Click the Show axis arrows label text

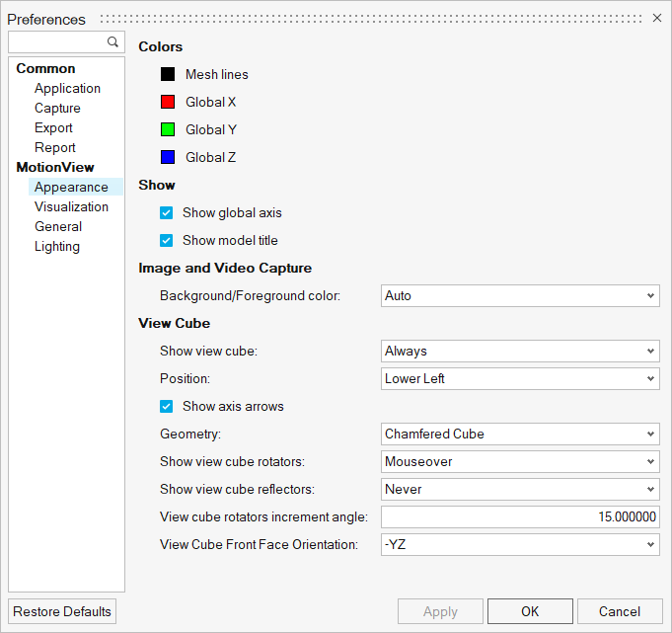click(233, 406)
